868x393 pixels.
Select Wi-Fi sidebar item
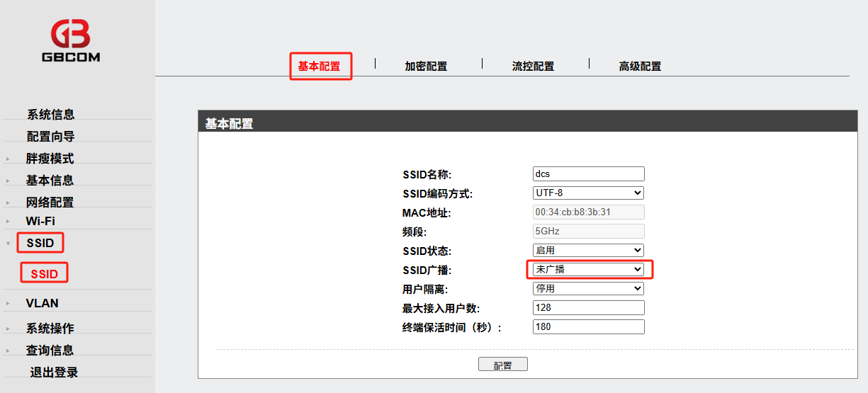[x=40, y=221]
